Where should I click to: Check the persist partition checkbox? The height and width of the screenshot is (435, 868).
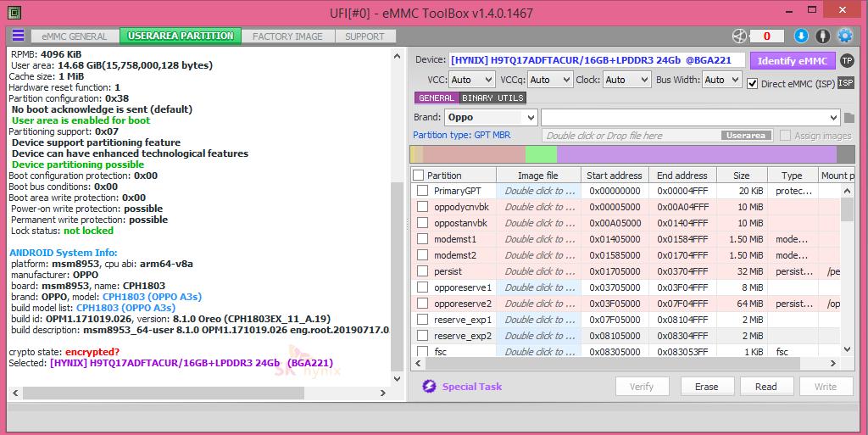click(x=422, y=271)
